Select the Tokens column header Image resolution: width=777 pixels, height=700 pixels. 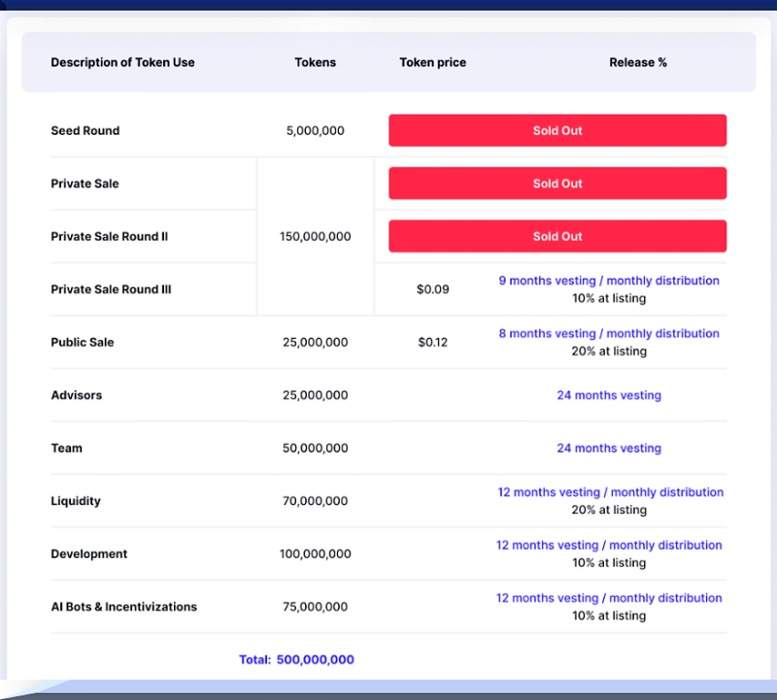coord(315,62)
